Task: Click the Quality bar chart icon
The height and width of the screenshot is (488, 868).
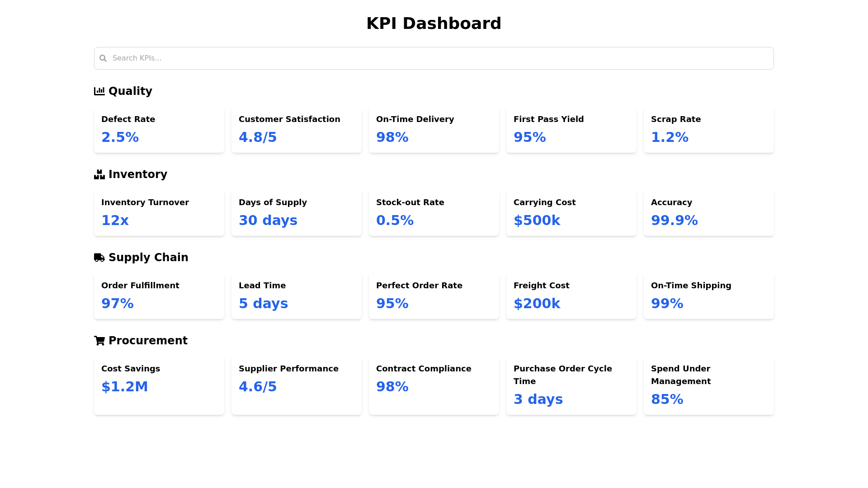Action: (99, 91)
